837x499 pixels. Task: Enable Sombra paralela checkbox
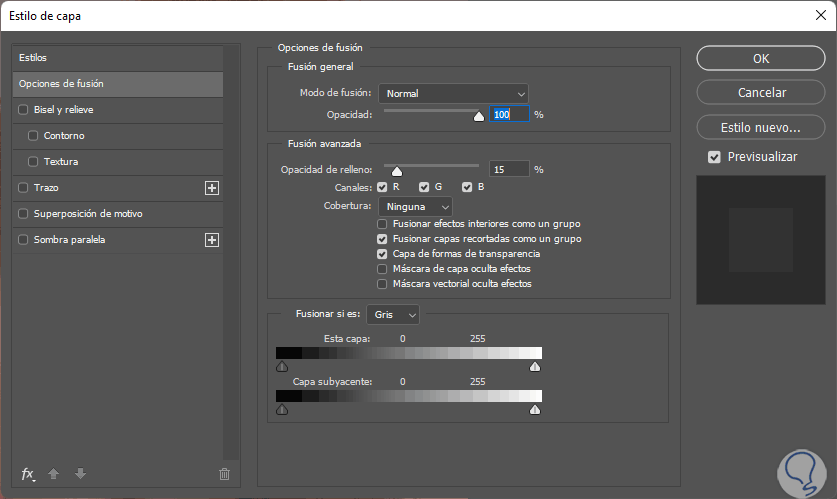[23, 240]
